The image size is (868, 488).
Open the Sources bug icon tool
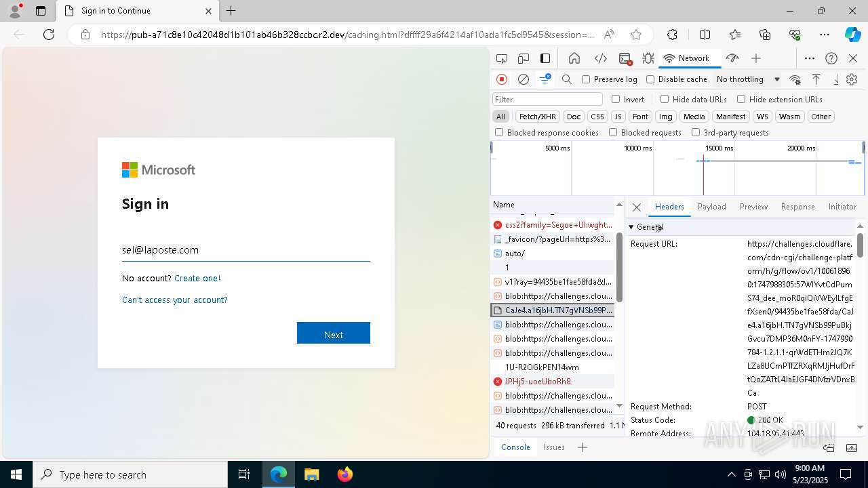pos(648,58)
